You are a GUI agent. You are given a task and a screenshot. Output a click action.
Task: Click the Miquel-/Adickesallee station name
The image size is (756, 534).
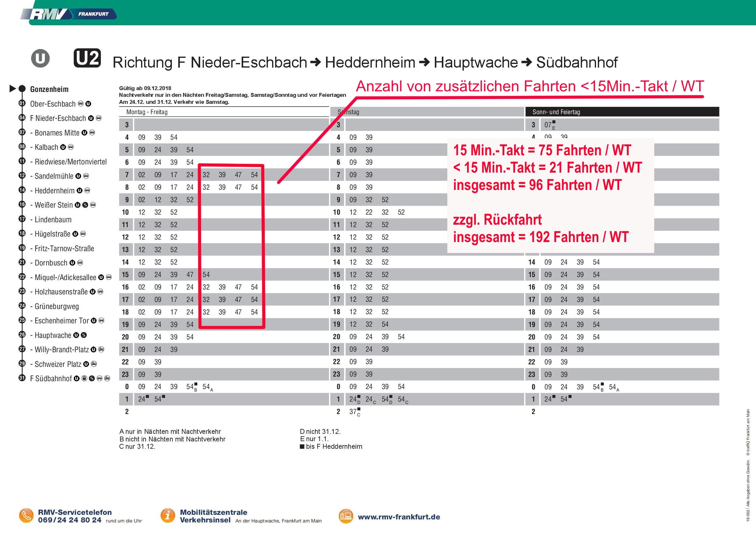[65, 277]
